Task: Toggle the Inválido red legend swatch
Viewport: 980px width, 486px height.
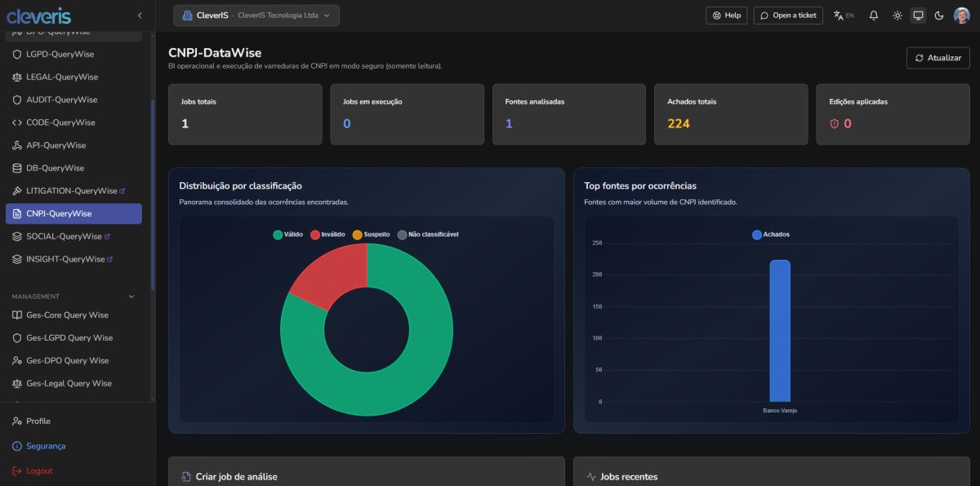Action: 315,234
